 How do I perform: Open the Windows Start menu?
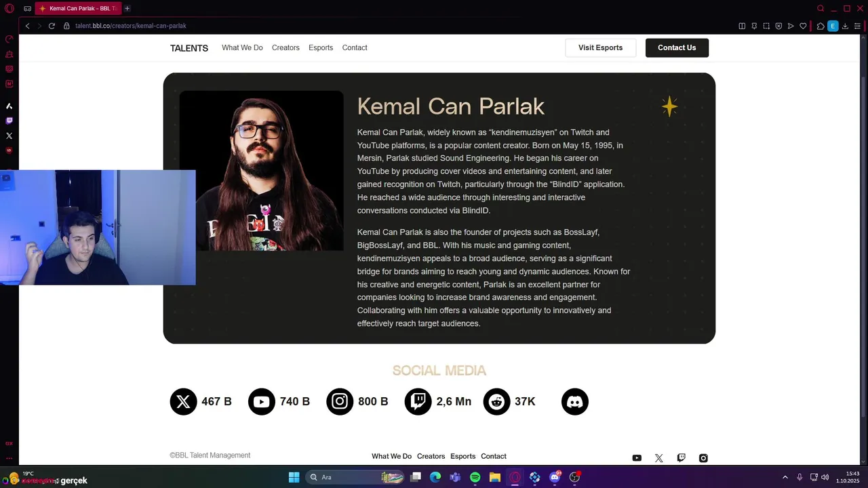(294, 477)
